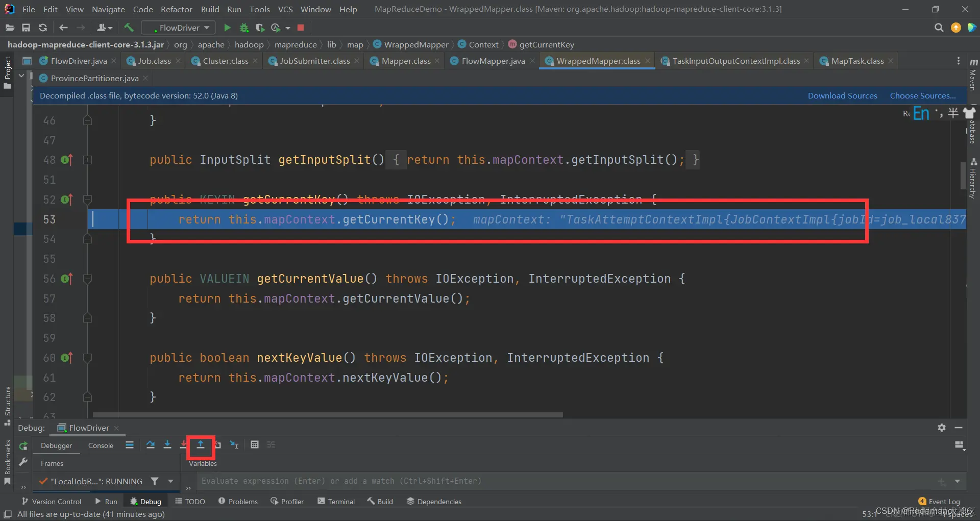Collapse getCurrentValue method at line 56
The height and width of the screenshot is (521, 980).
(x=88, y=279)
